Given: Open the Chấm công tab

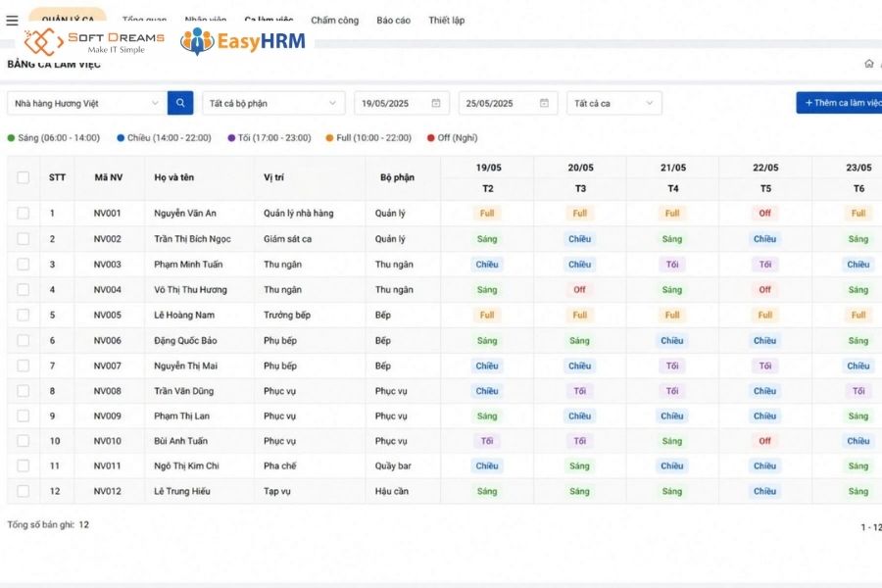Looking at the screenshot, I should tap(335, 21).
